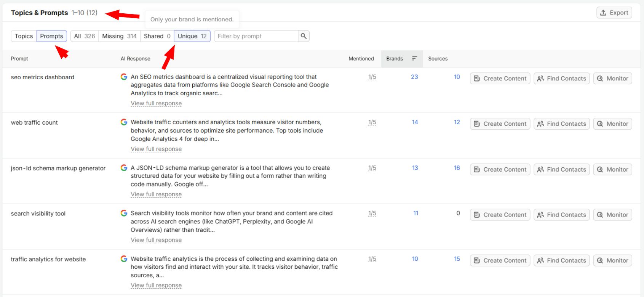
Task: Click Google icon beside seo metrics dashboard response
Action: 124,77
